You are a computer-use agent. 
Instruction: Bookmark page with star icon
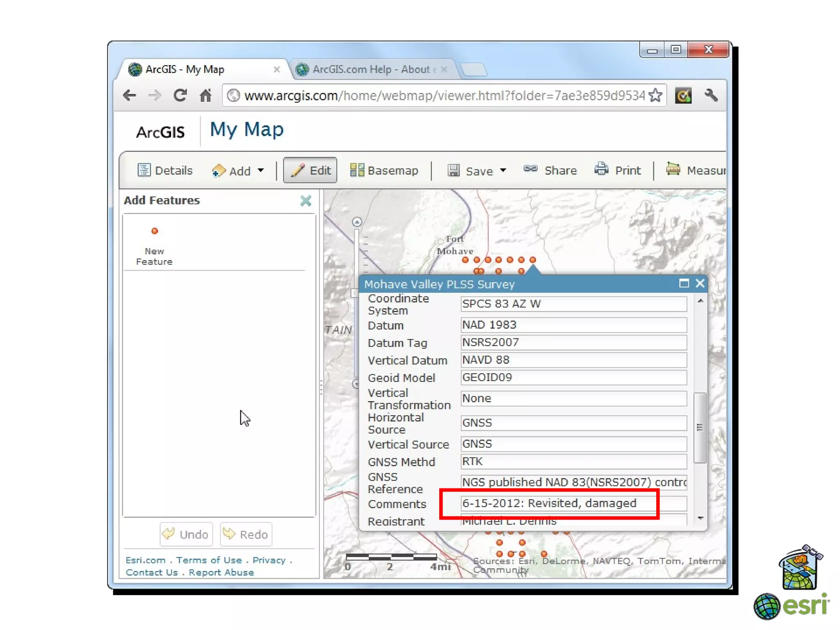[655, 96]
